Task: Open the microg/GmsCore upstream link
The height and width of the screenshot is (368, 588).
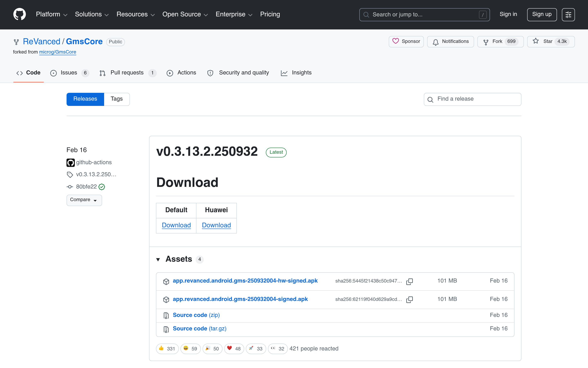Action: pos(58,52)
